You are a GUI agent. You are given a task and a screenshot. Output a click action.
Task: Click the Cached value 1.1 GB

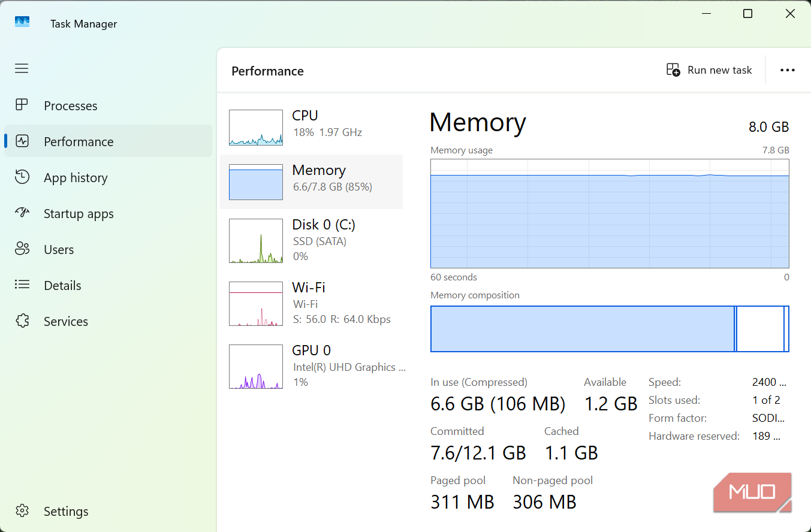pyautogui.click(x=571, y=453)
